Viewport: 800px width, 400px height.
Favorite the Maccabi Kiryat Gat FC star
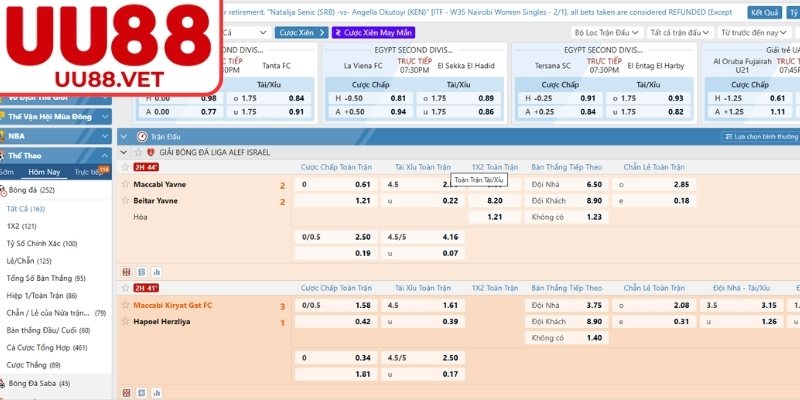pyautogui.click(x=125, y=305)
